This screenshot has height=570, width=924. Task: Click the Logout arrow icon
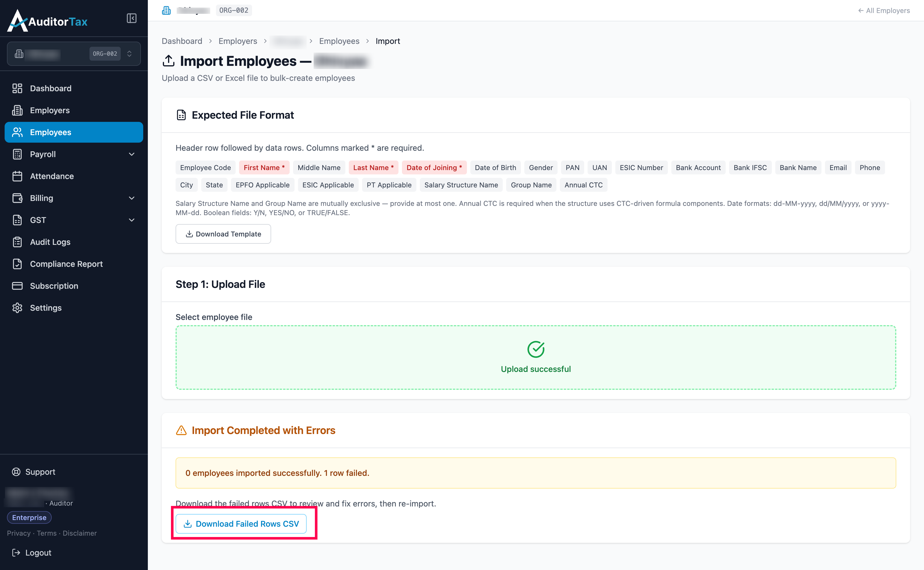(16, 553)
